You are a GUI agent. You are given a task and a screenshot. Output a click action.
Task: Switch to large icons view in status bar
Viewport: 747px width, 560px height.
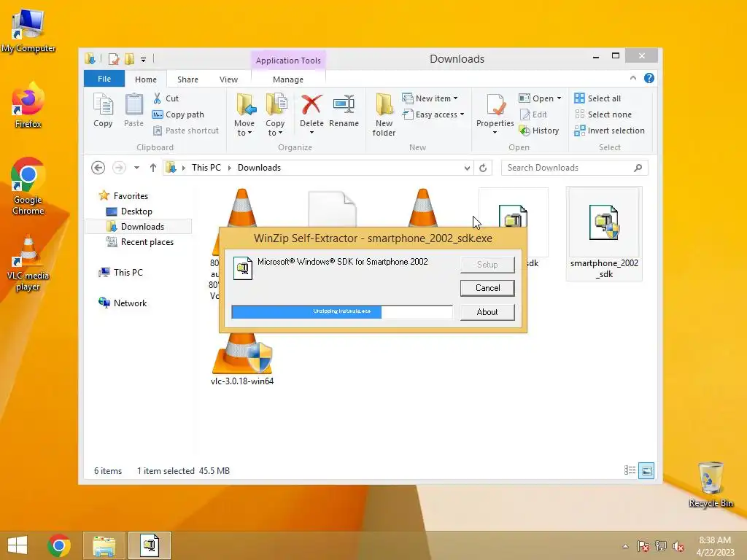[646, 470]
